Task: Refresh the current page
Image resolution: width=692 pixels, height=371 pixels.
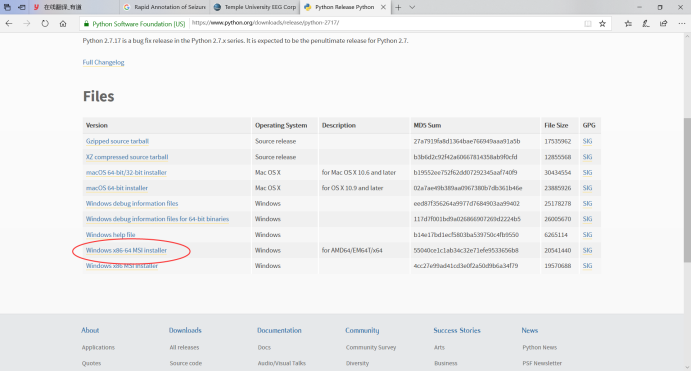Action: click(45, 24)
